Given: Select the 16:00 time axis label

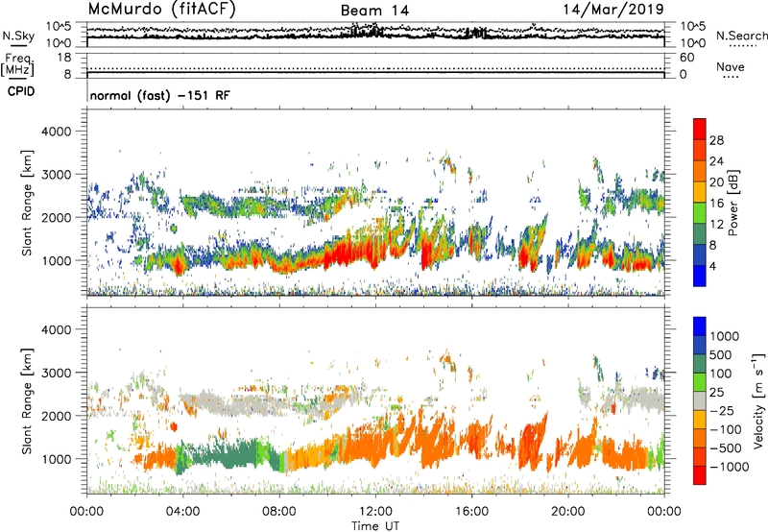Looking at the screenshot, I should point(471,512).
